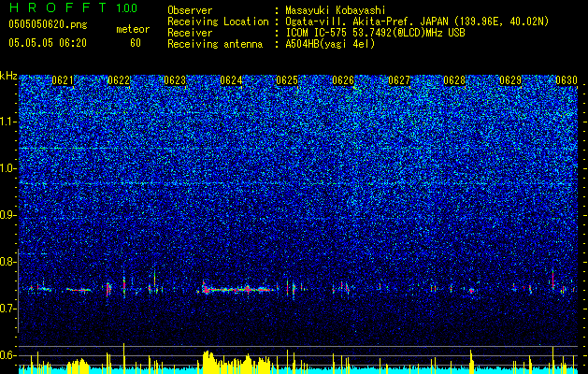Image resolution: width=588 pixels, height=374 pixels.
Task: Click the Receiving antenna label
Action: pos(215,44)
